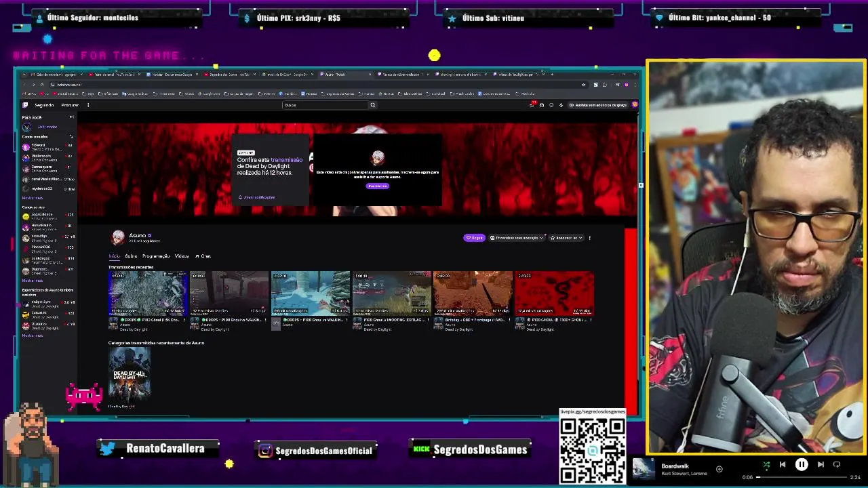Select the Vídeos channel tab

click(182, 256)
